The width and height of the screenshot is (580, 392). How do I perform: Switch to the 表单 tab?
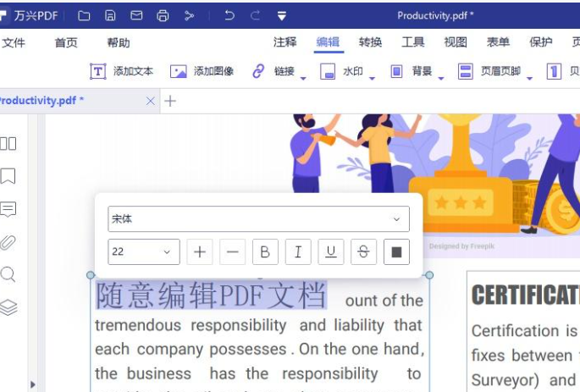point(498,42)
